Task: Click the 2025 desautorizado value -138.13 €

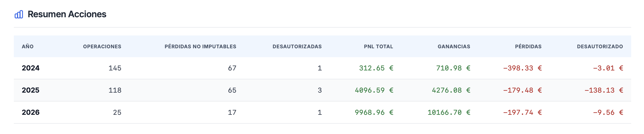Action: coord(603,90)
